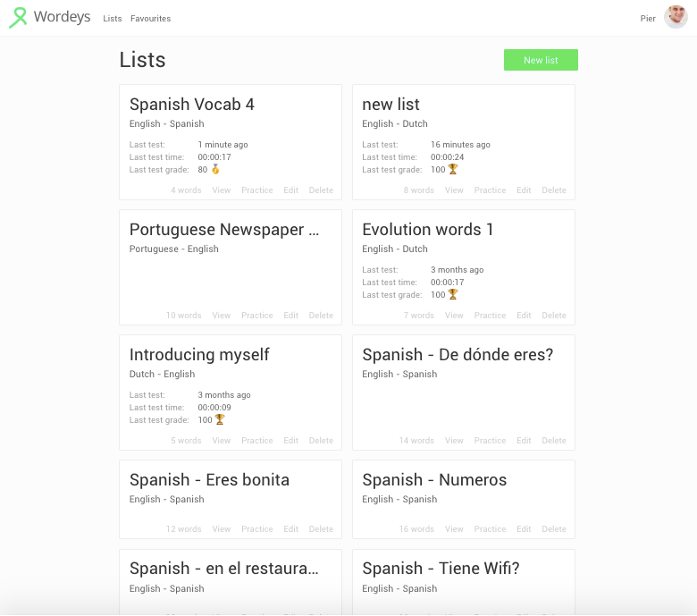The width and height of the screenshot is (697, 616).
Task: Click the 10 words count label
Action: [183, 315]
